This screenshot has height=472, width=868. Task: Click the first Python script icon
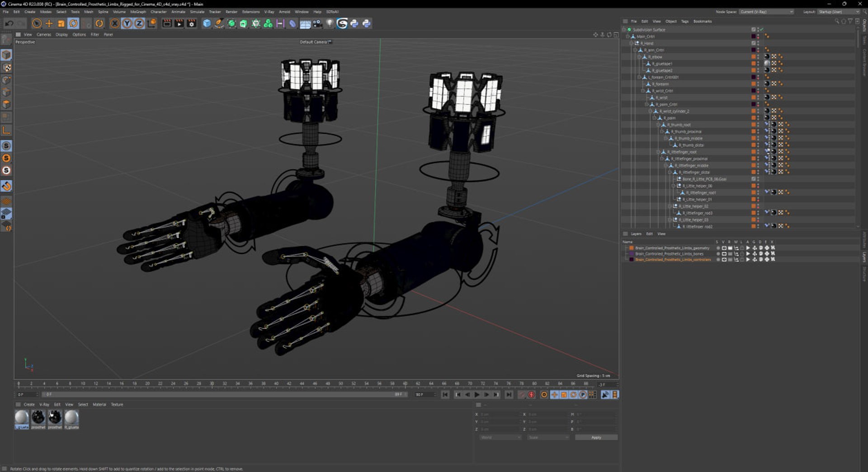point(354,24)
